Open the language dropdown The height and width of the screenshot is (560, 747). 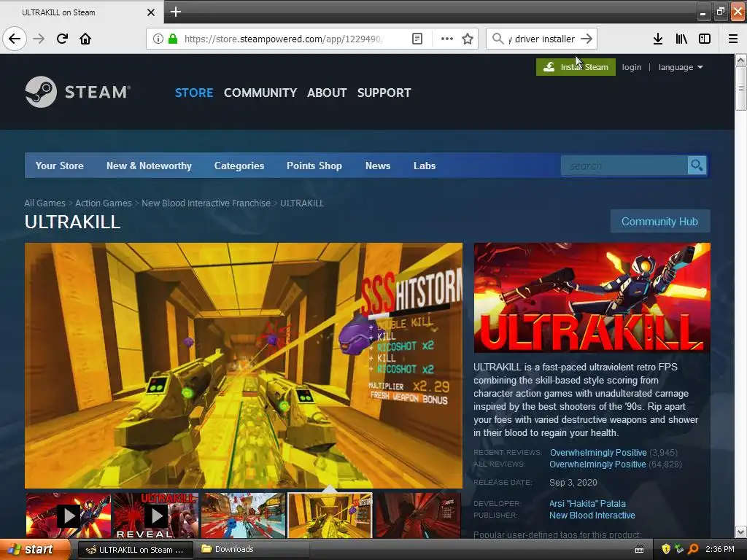tap(681, 67)
